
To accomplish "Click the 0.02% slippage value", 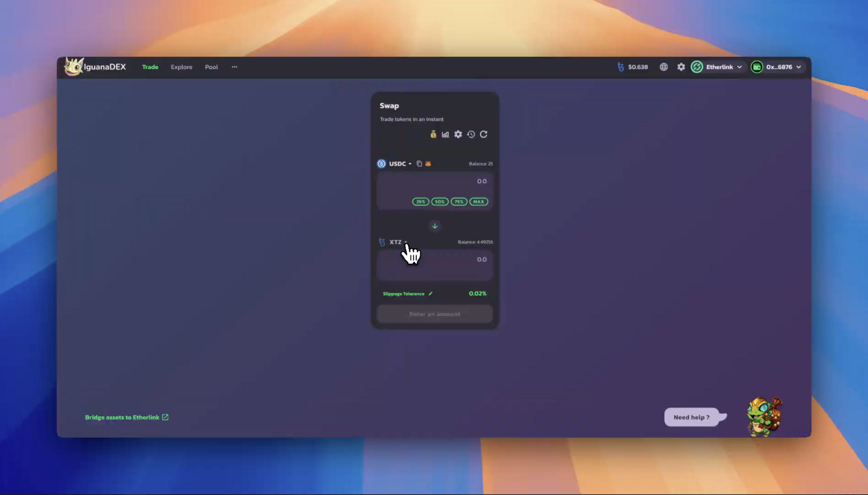I will pos(478,293).
